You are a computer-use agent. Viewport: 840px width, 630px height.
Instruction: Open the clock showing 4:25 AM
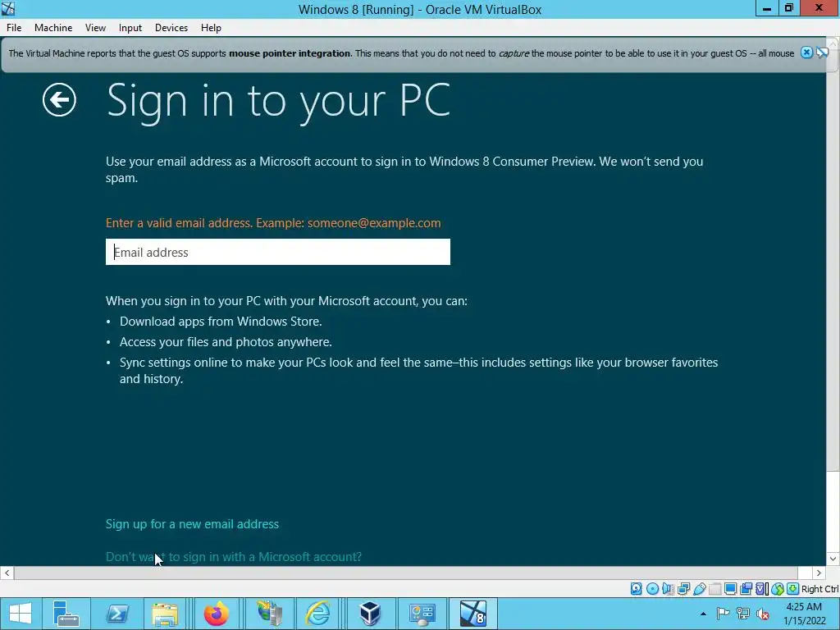tap(804, 614)
